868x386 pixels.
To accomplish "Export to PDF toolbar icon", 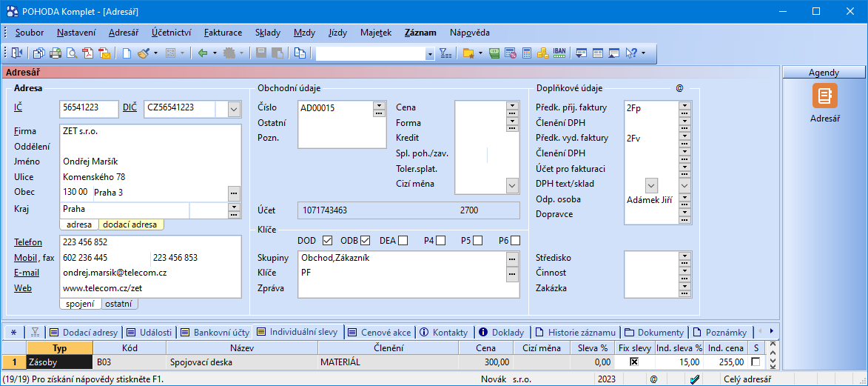I will pos(88,53).
